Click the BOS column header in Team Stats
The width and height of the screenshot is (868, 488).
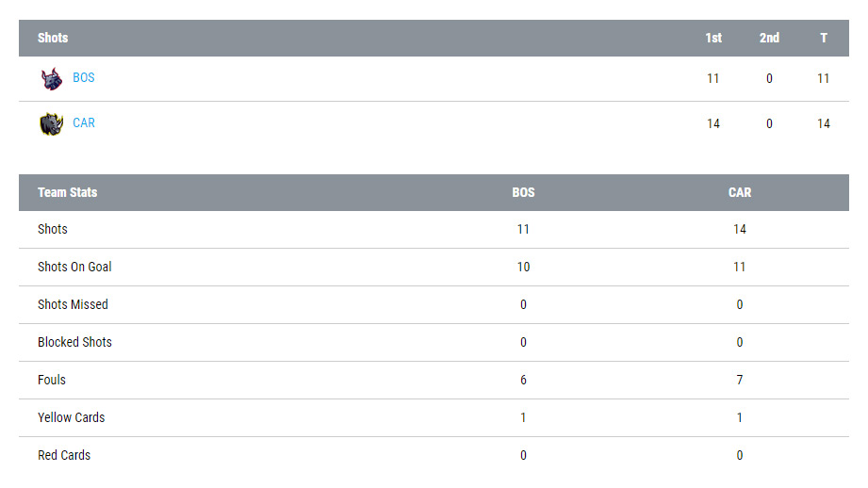coord(523,192)
